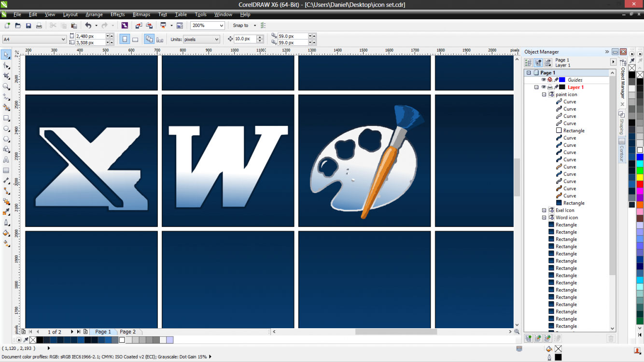Select the Freehand tool
This screenshot has width=644, height=362.
6,97
